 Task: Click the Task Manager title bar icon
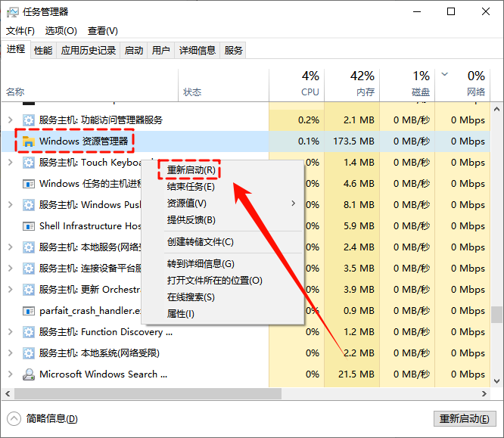(13, 12)
